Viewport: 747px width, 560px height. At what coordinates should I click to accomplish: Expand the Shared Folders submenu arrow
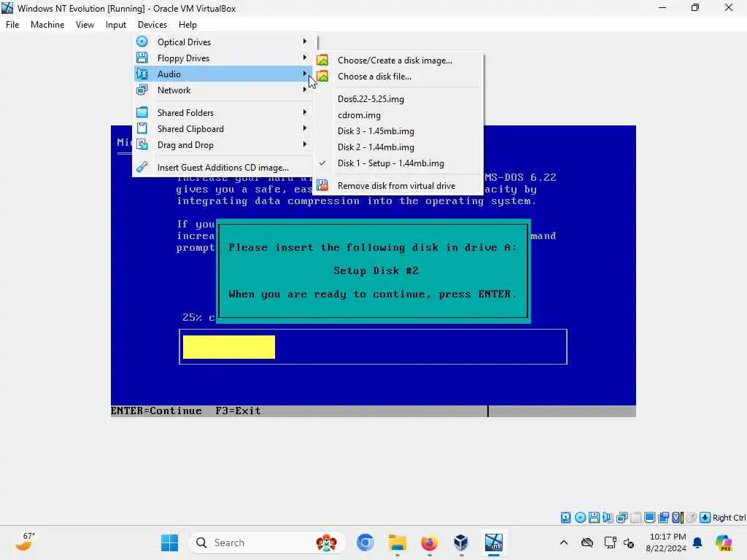[305, 112]
